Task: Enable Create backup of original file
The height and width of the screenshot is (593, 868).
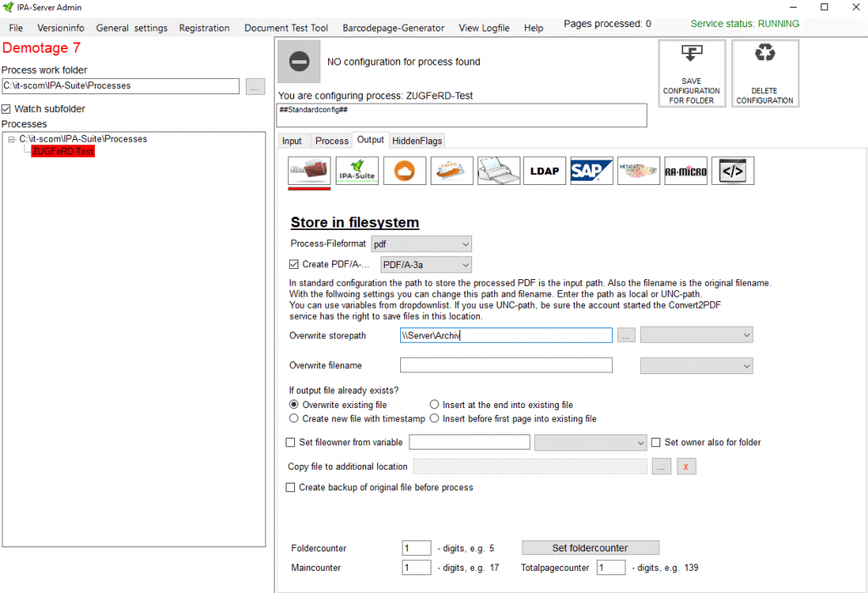Action: click(x=291, y=488)
